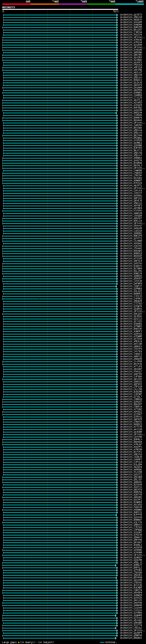Click the UniRef100_B9G4B3 hit label
The height and width of the screenshot is (644, 146).
(x=131, y=251)
